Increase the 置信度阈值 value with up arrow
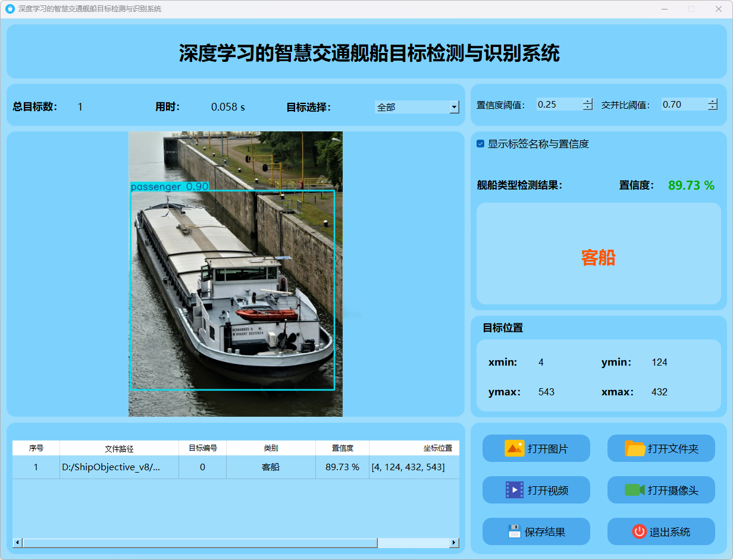 [x=588, y=101]
